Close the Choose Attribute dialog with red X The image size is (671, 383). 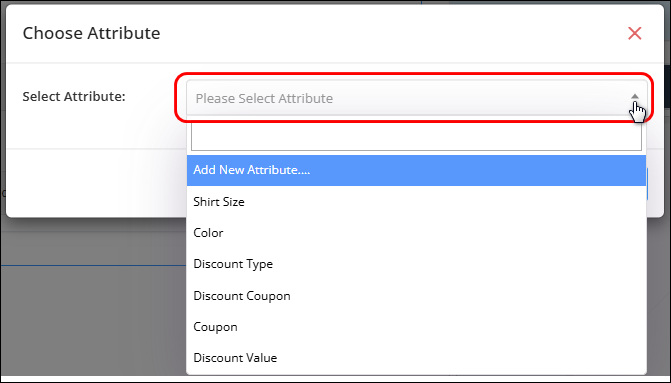[x=634, y=33]
